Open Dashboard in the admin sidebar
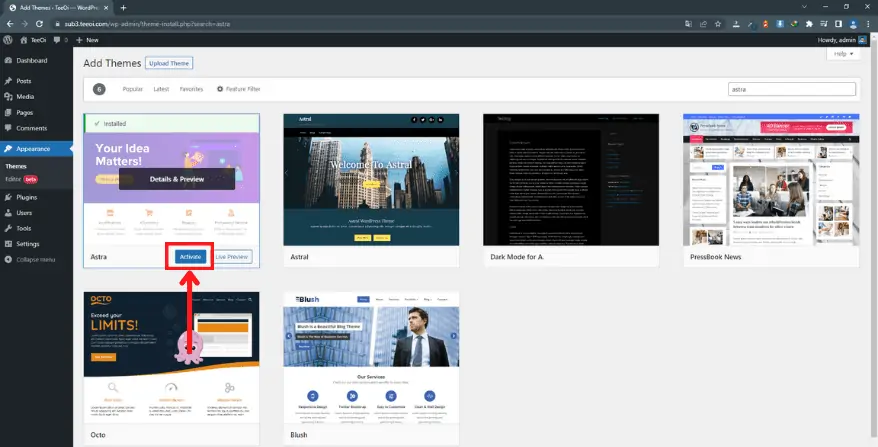The height and width of the screenshot is (447, 878). [x=36, y=60]
